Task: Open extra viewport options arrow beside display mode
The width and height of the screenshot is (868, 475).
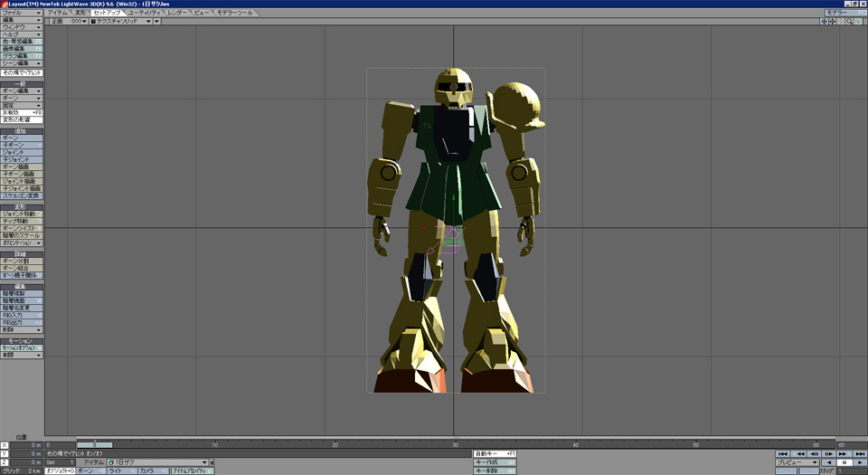Action: tap(157, 21)
